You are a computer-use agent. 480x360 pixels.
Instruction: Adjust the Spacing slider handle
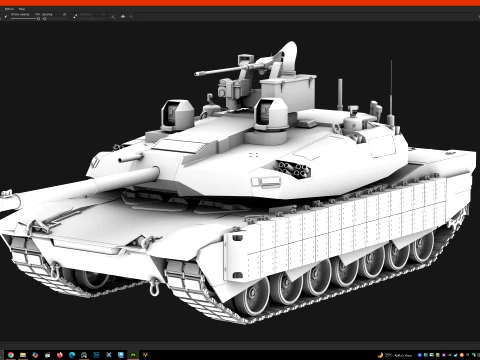pyautogui.click(x=44, y=19)
